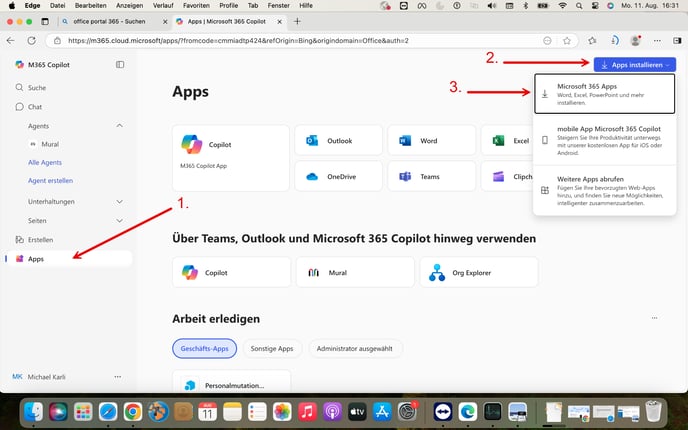Open more options next to Michael Karli
688x430 pixels.
(118, 377)
